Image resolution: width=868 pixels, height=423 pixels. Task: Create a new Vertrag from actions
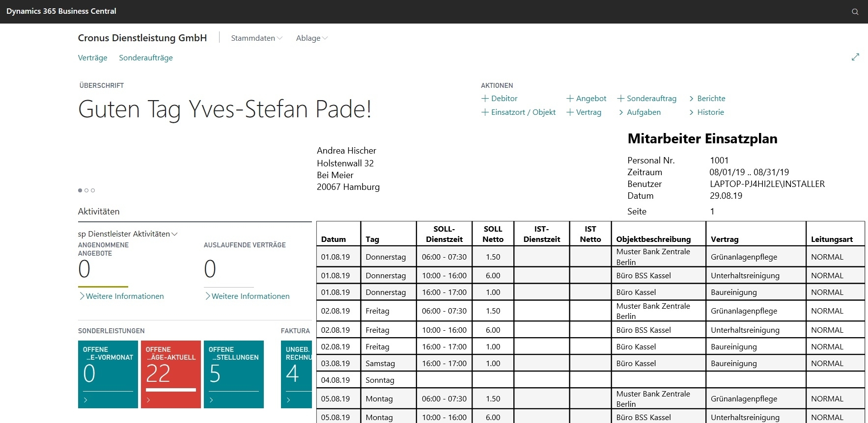click(x=584, y=112)
